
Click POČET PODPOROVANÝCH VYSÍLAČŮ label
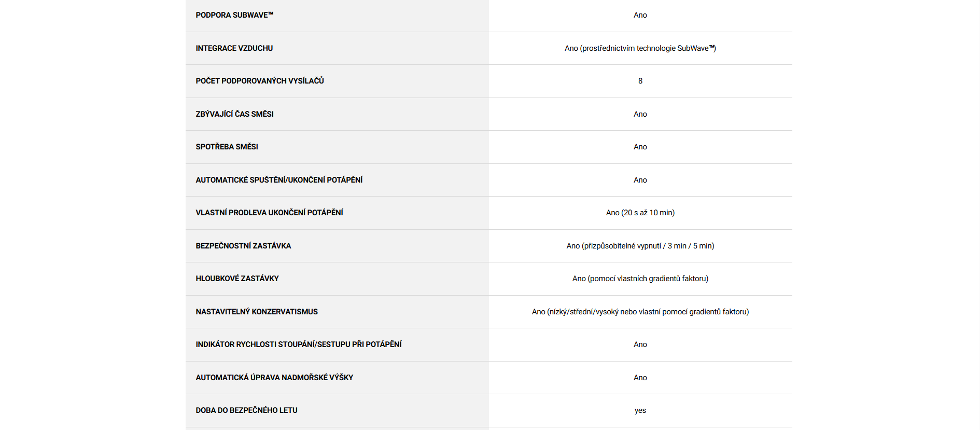pos(260,81)
